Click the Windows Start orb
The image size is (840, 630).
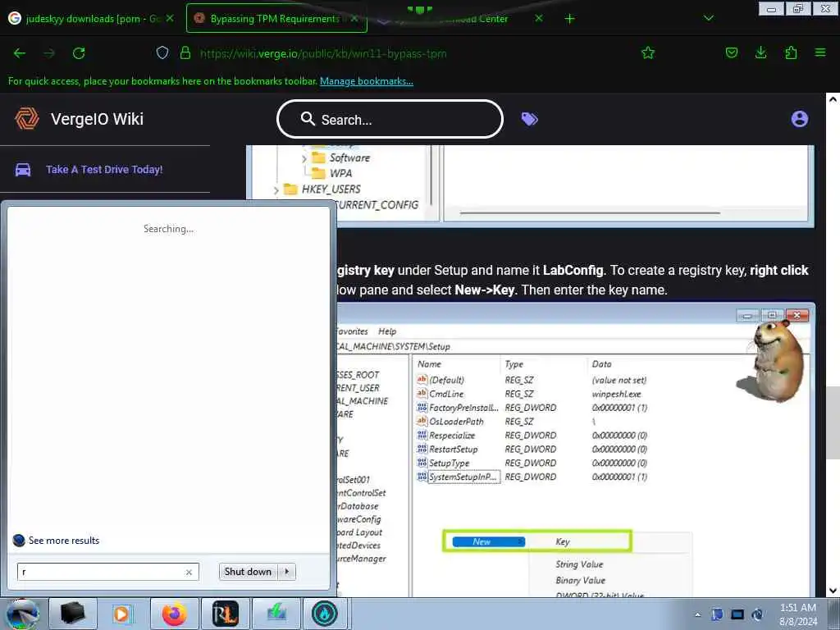click(21, 614)
